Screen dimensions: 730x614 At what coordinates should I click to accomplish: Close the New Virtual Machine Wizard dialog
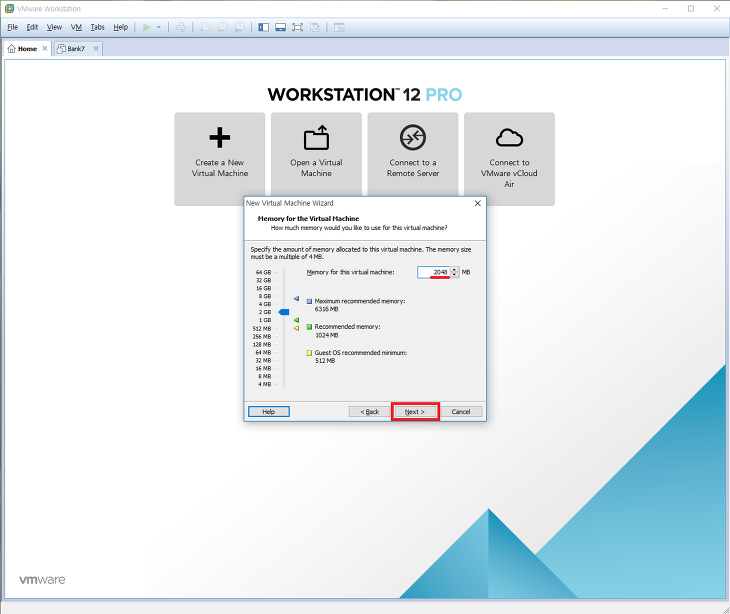point(478,203)
